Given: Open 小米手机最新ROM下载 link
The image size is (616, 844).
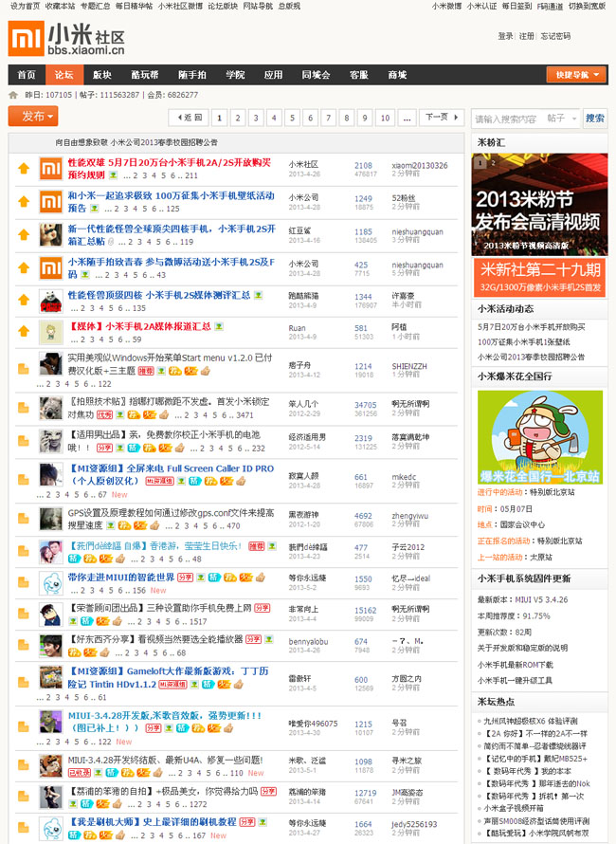Looking at the screenshot, I should (515, 664).
